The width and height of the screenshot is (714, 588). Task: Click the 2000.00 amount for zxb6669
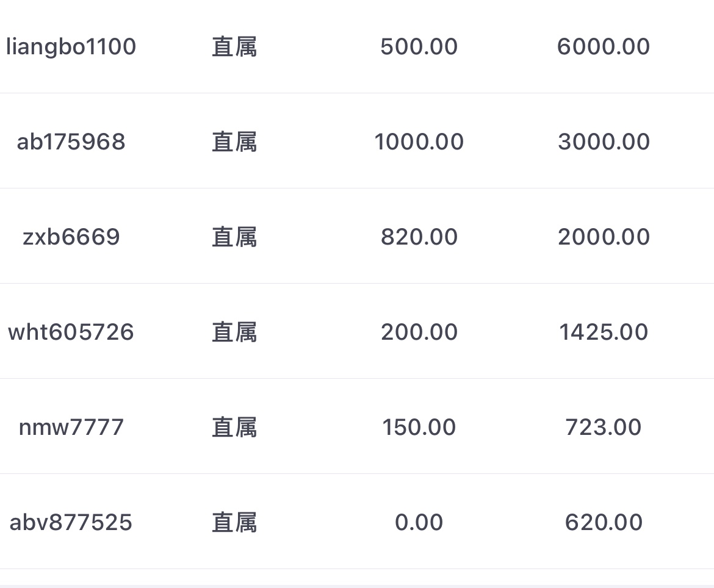604,237
